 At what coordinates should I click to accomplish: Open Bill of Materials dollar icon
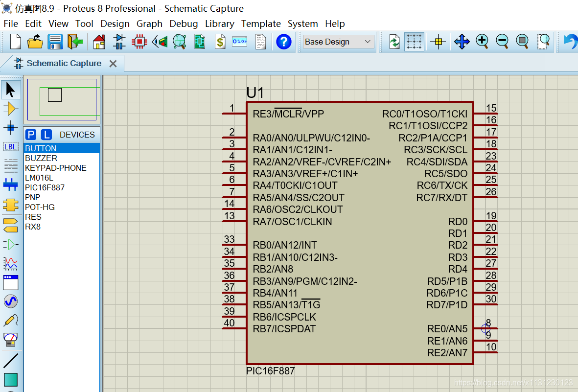tap(220, 41)
